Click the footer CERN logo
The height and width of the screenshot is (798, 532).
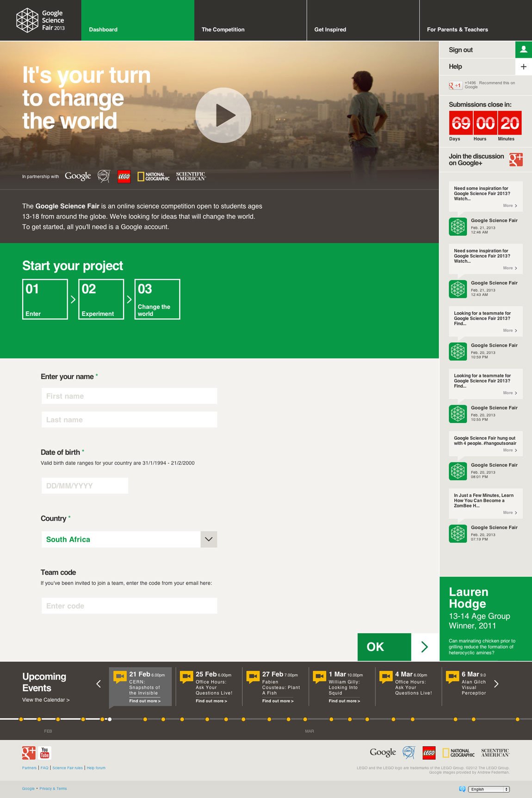tap(408, 753)
